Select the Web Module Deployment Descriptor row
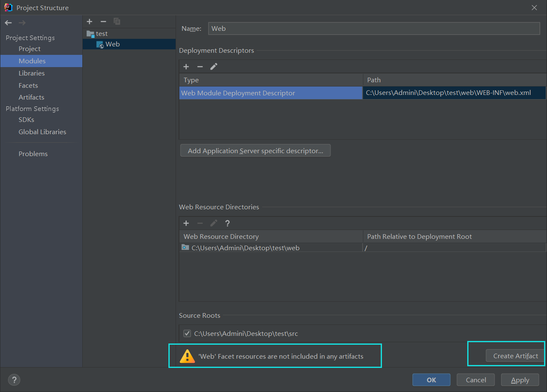The height and width of the screenshot is (392, 547). tap(271, 93)
